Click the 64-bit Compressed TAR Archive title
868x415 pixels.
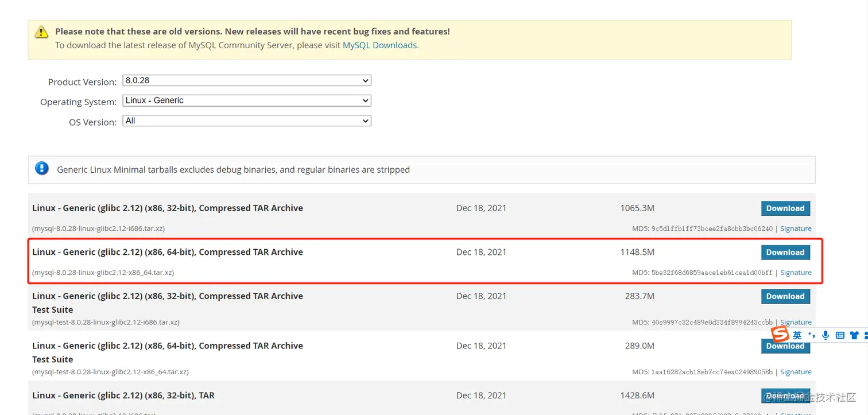point(168,252)
